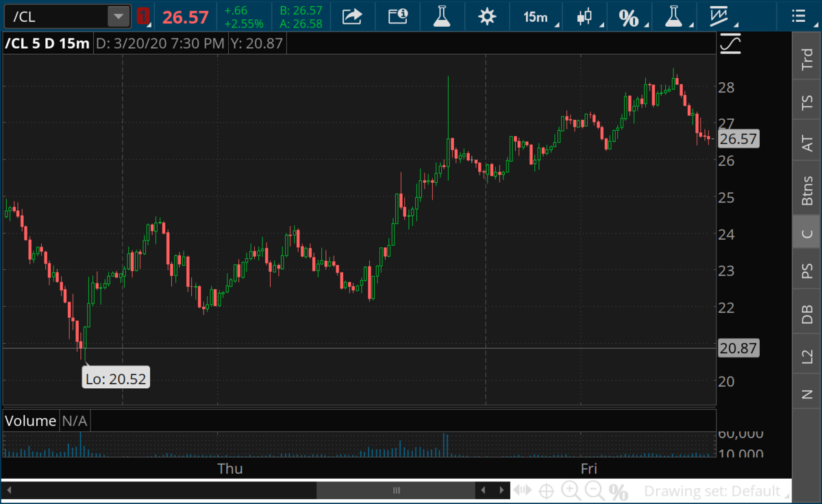This screenshot has height=504, width=822.
Task: Click the Y: 20.87 readout
Action: (257, 44)
